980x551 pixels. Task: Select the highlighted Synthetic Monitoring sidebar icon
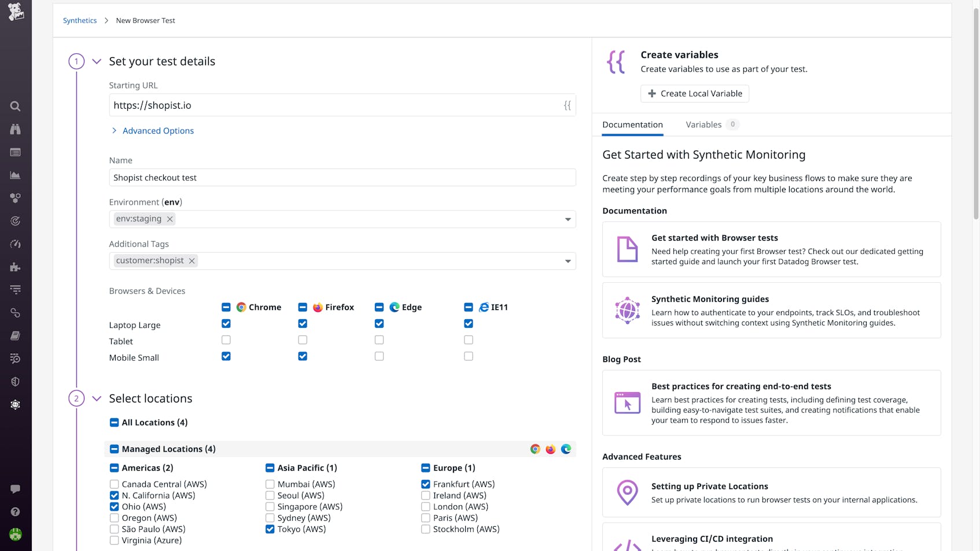pos(16,404)
